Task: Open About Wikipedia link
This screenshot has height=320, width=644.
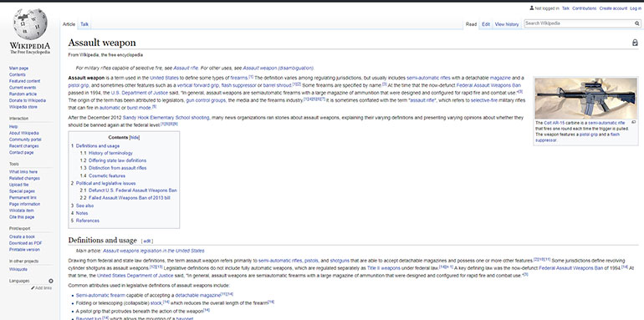Action: 24,134
